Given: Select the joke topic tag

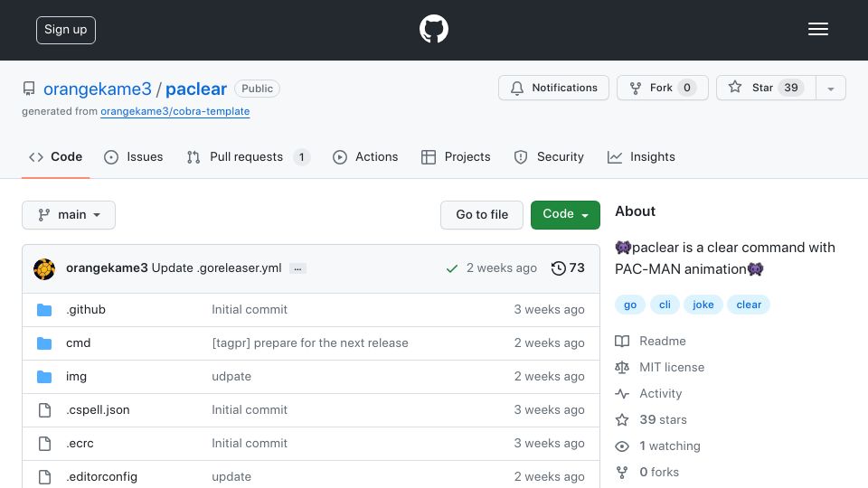Looking at the screenshot, I should pyautogui.click(x=703, y=305).
